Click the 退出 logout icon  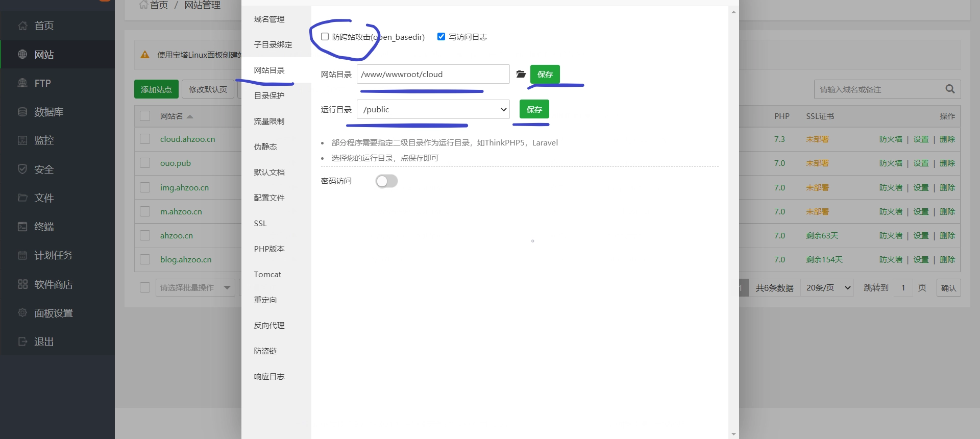22,342
